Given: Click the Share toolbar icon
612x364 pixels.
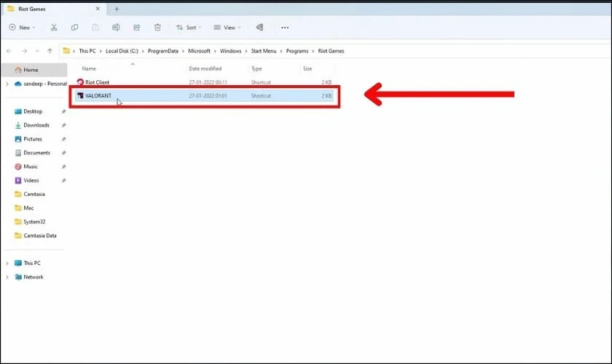Looking at the screenshot, I should click(x=137, y=28).
